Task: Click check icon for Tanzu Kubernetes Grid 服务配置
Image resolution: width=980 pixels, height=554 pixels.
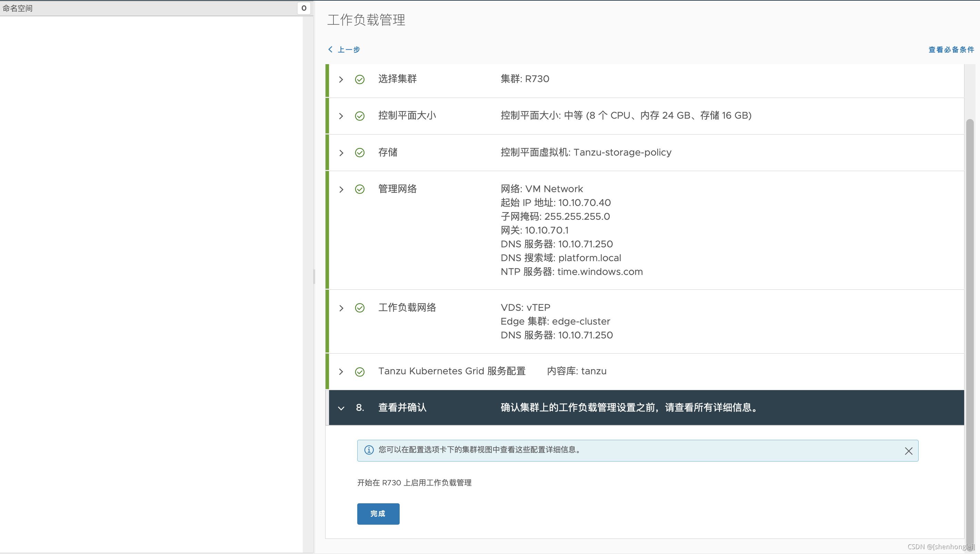Action: pos(360,372)
